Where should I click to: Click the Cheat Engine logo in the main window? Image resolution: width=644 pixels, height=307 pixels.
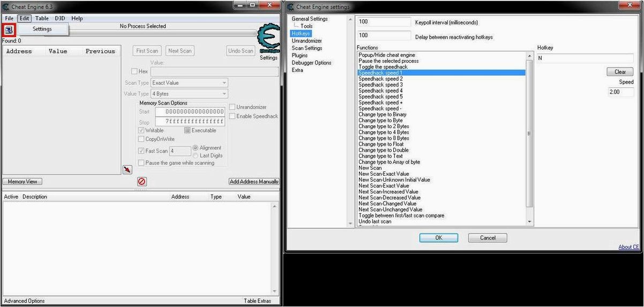click(268, 39)
